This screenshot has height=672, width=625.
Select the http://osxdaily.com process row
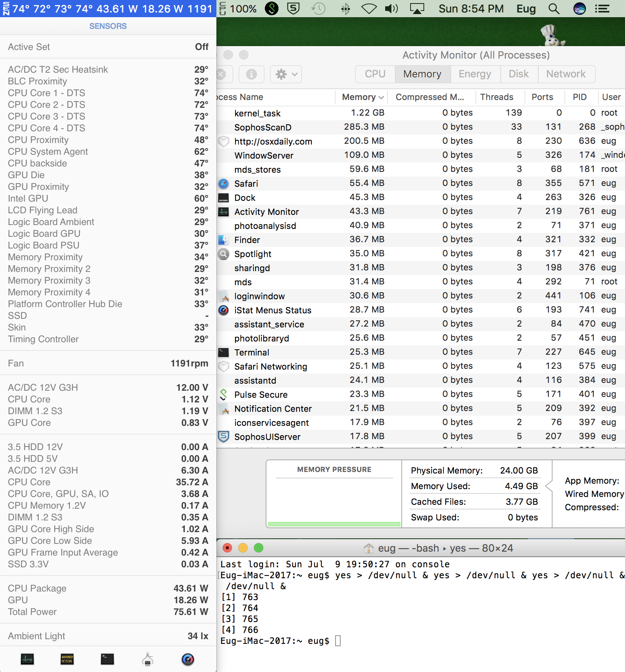[421, 141]
